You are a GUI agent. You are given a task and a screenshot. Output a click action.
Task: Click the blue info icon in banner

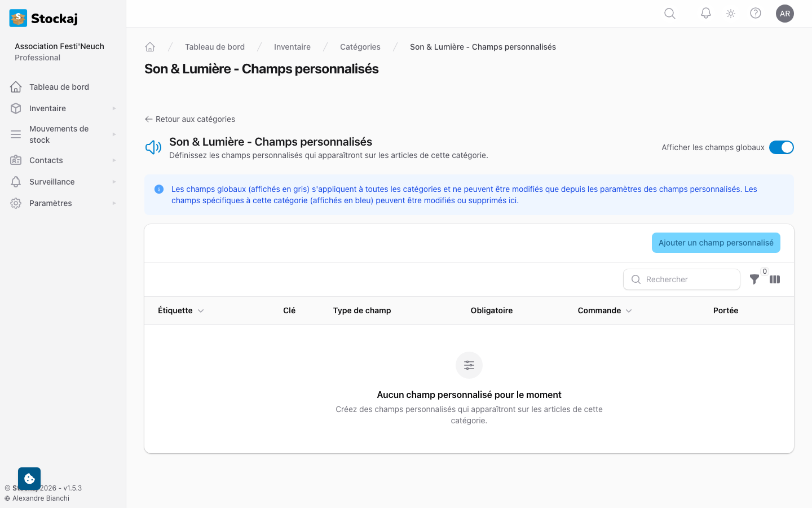(159, 189)
